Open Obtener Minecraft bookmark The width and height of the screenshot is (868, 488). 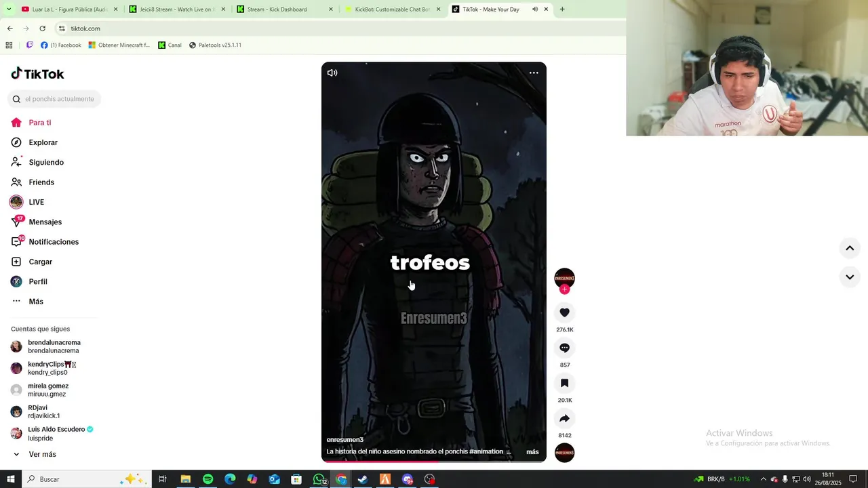tap(119, 45)
